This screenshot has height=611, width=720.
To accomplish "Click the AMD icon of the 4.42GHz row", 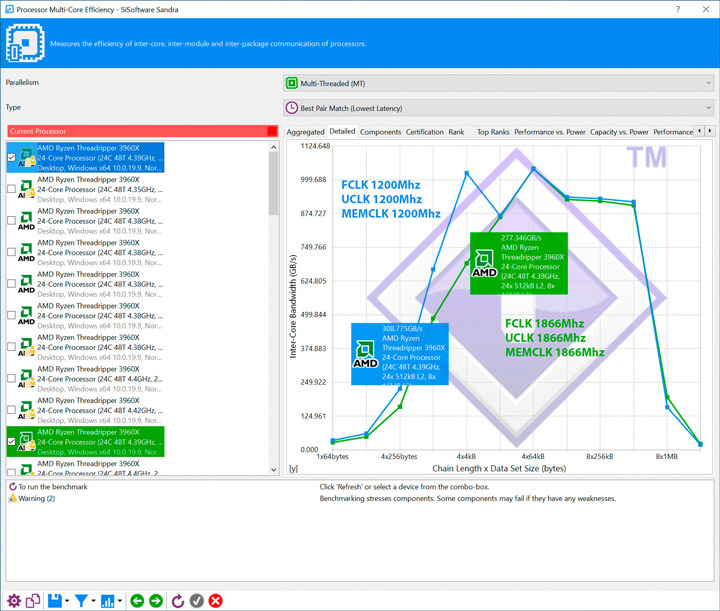I will 27,410.
